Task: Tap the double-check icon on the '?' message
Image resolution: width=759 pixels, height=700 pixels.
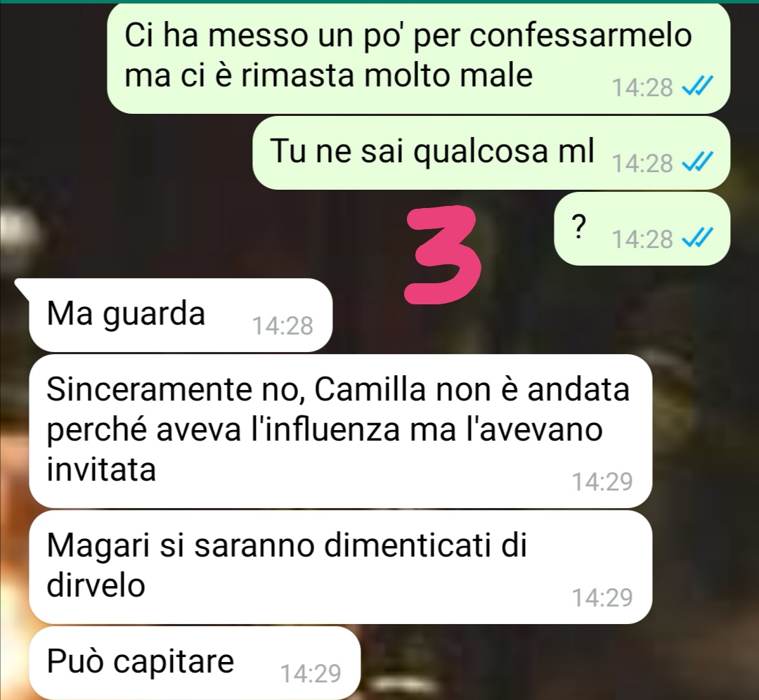Action: [x=697, y=239]
